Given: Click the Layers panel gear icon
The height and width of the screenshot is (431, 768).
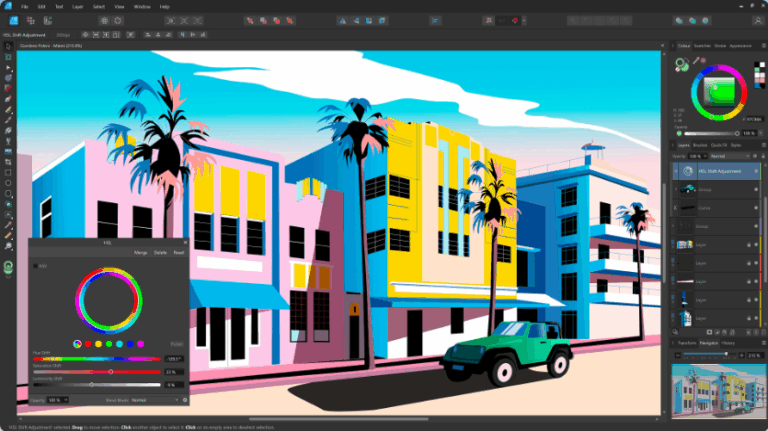Looking at the screenshot, I should 755,156.
